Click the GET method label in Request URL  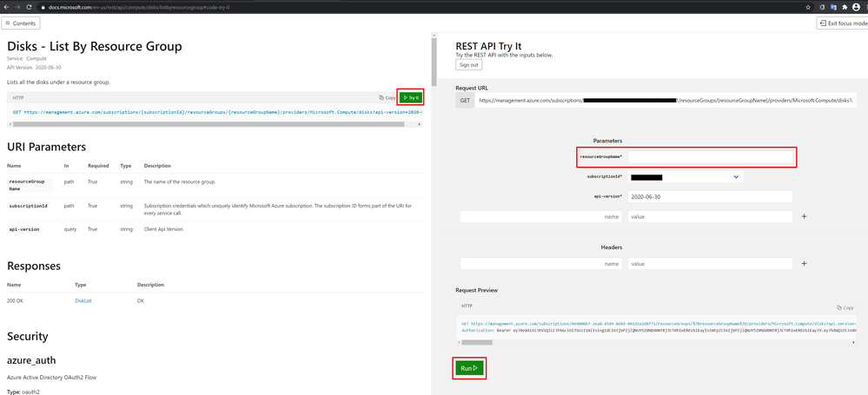pyautogui.click(x=465, y=101)
